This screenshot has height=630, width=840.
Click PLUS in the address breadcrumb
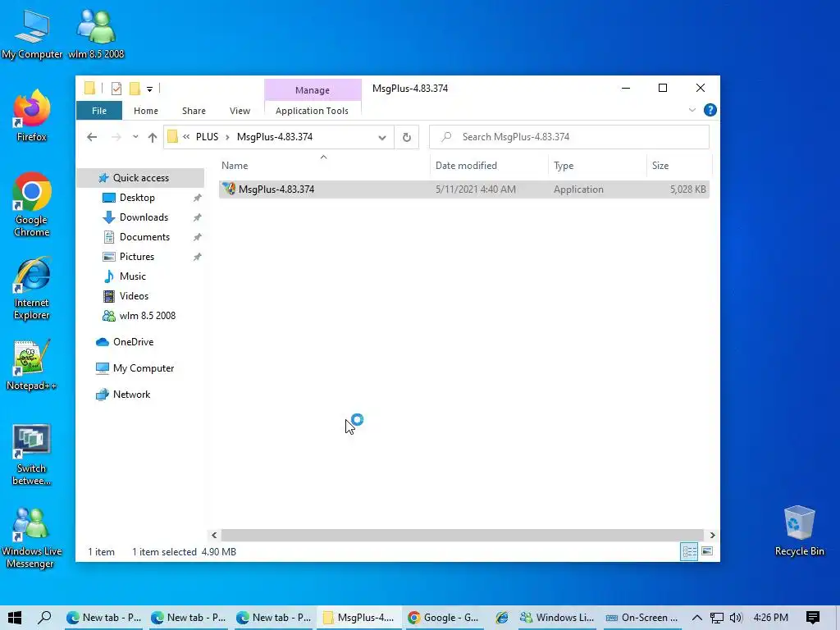coord(207,137)
